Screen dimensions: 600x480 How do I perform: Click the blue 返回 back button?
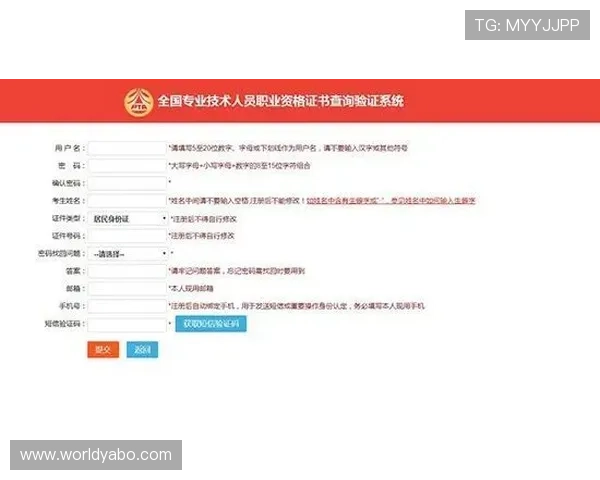click(142, 349)
